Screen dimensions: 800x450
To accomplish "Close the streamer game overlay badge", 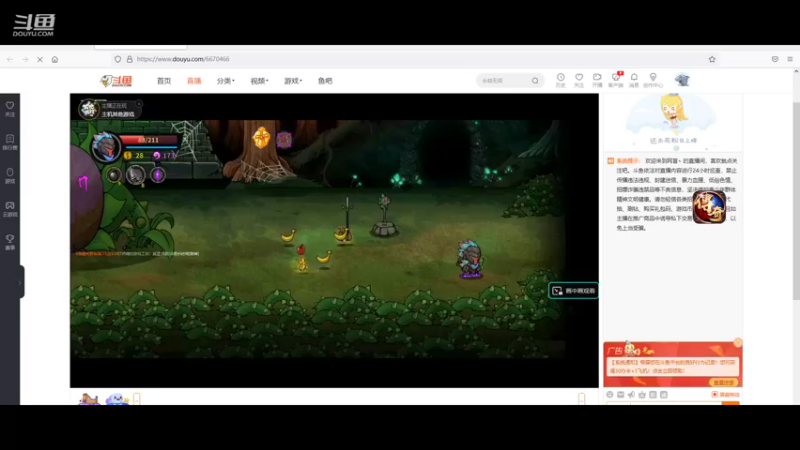I will click(139, 104).
